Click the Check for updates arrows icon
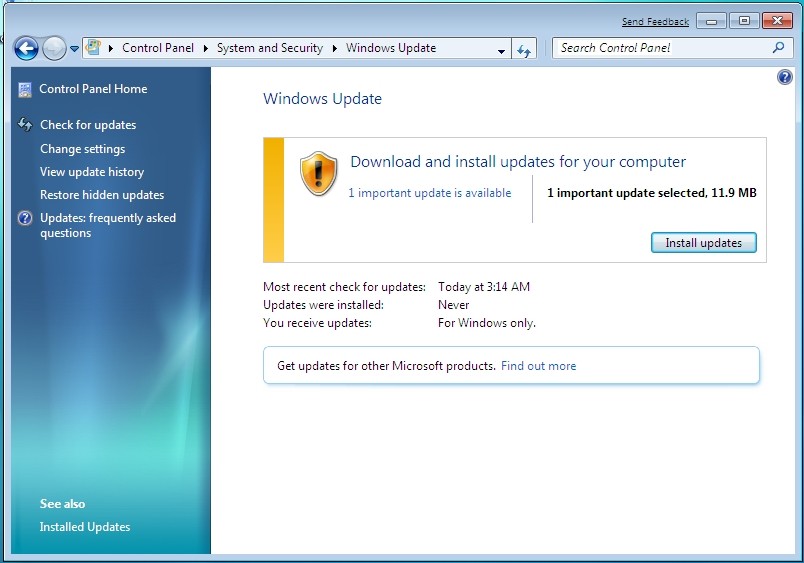 point(25,124)
